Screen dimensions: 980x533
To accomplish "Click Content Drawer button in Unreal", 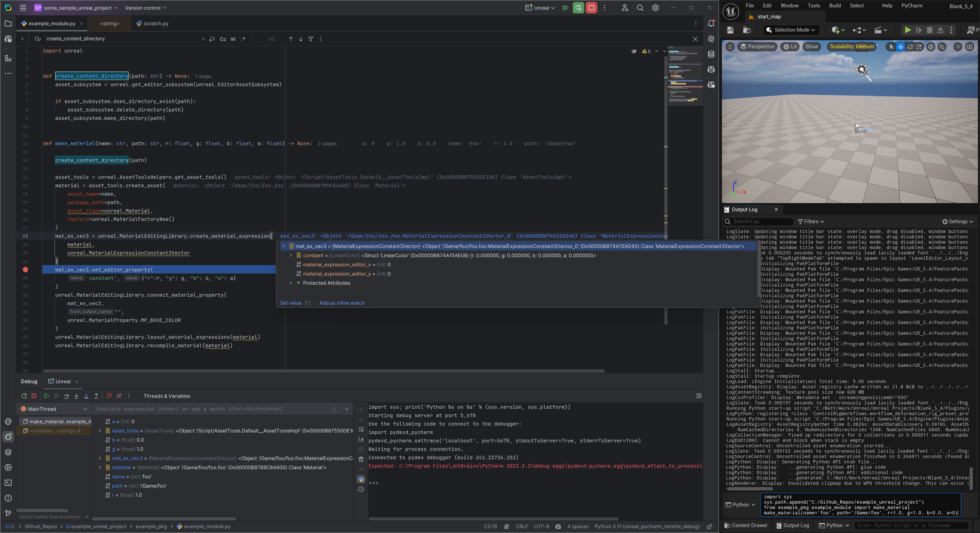I will click(746, 525).
